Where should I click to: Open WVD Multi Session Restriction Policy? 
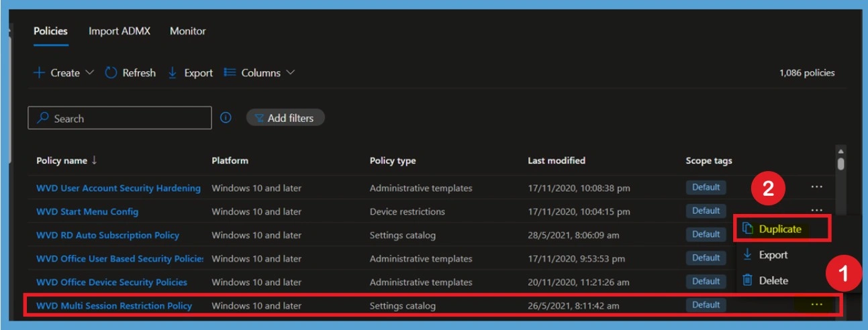coord(114,305)
